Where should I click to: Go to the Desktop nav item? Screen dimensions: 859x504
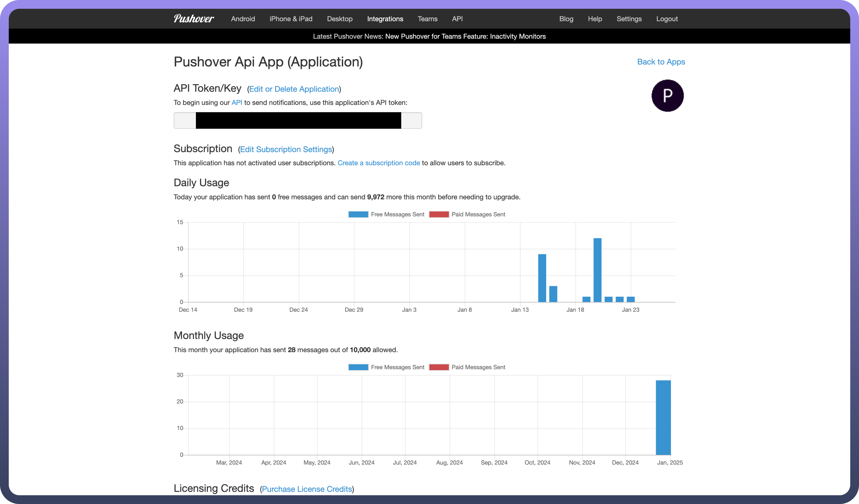pos(339,19)
